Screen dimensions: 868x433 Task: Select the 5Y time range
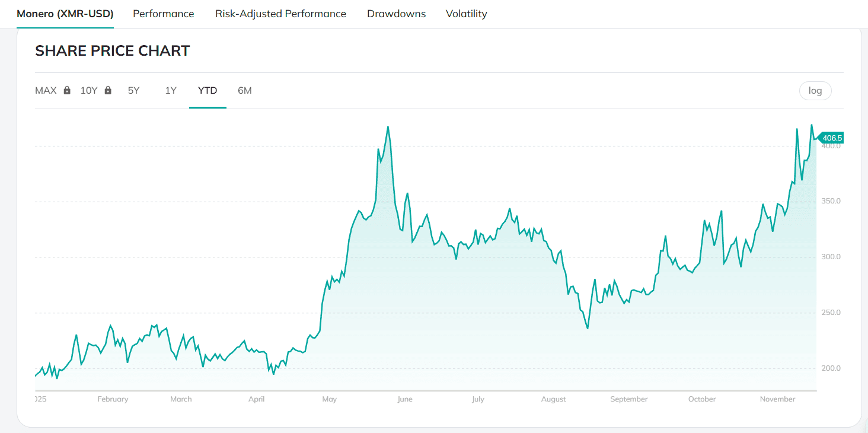point(133,90)
